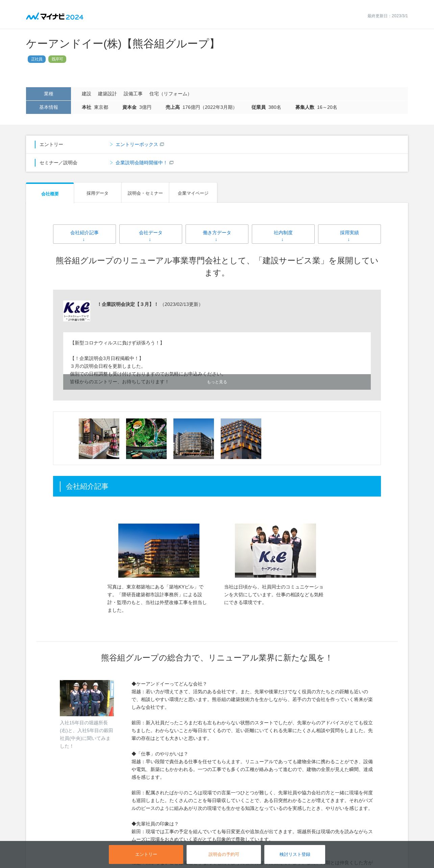Viewport: 434px width, 868px height.
Task: Open the 企業マイページ tab
Action: tap(193, 193)
